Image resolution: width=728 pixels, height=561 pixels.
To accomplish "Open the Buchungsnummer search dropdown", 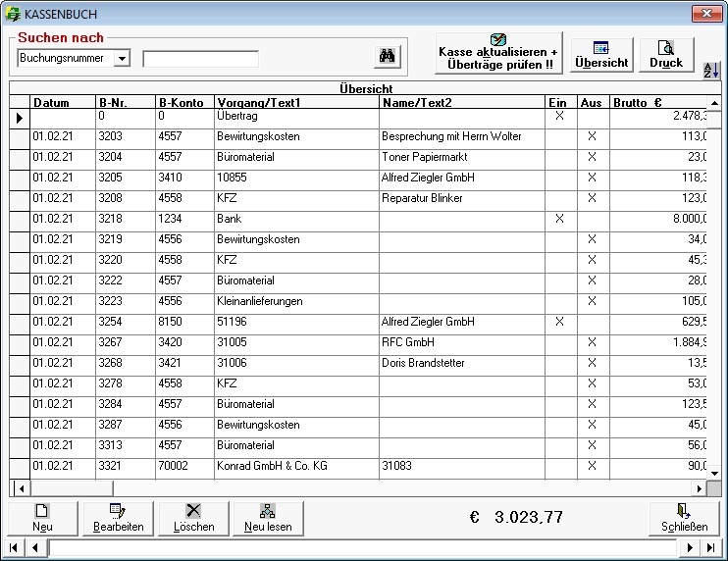I will pos(122,59).
